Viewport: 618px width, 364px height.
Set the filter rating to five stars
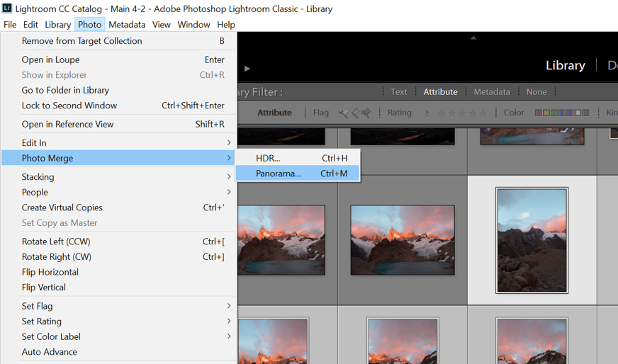pyautogui.click(x=483, y=113)
